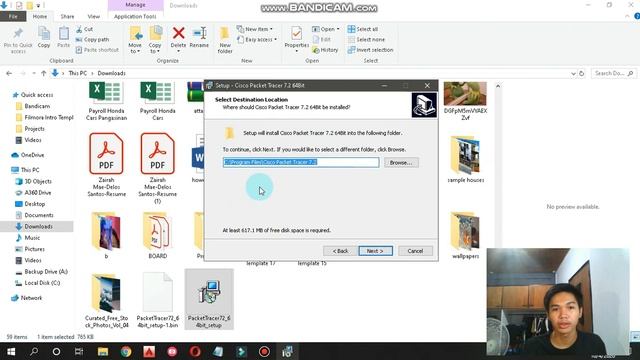Expand address bar history dropdown

pos(573,73)
